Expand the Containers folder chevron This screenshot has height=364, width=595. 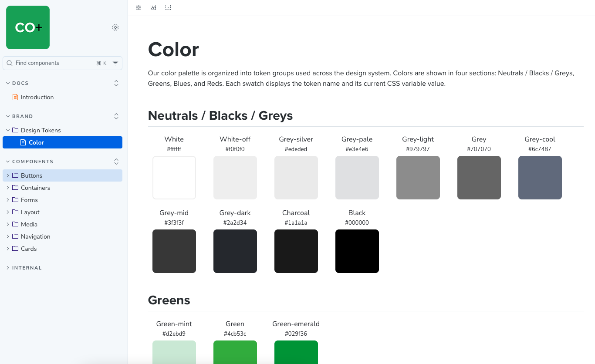[x=8, y=188]
